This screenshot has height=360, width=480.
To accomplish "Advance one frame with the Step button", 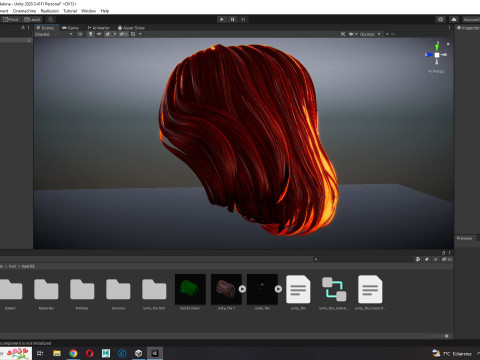I will (x=243, y=19).
